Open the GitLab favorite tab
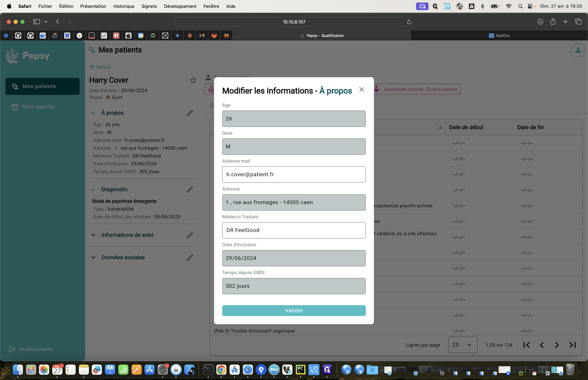Viewport: 588px width, 380px height. [x=214, y=36]
